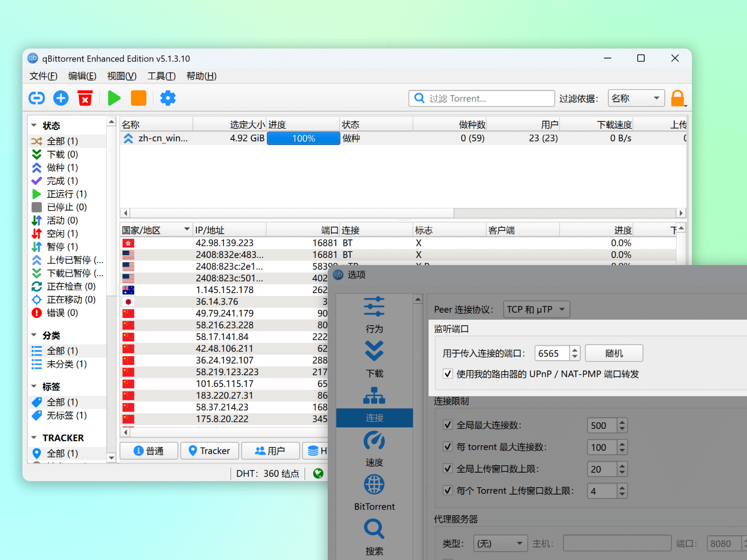Click the red delete torrent icon
Screen dimensions: 747x560
[85, 98]
